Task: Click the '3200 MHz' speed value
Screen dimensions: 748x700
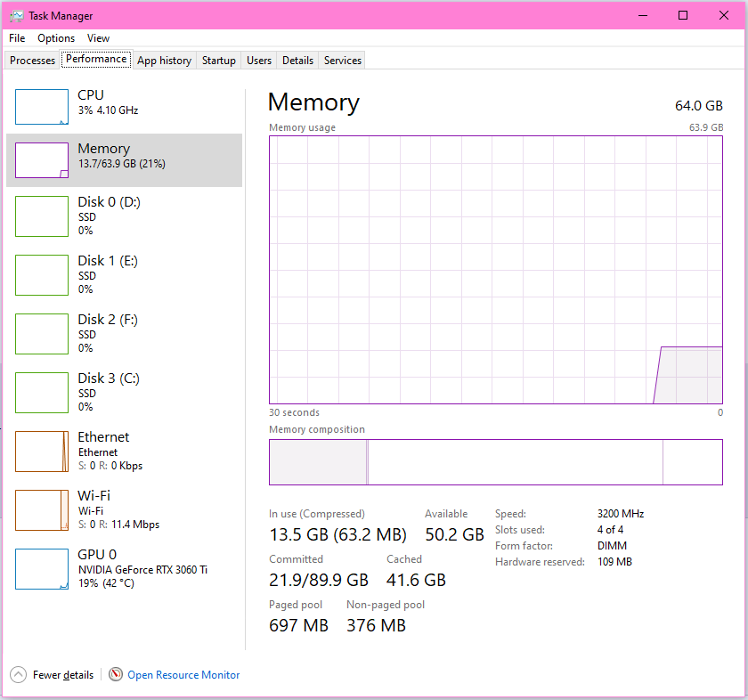Action: 621,514
